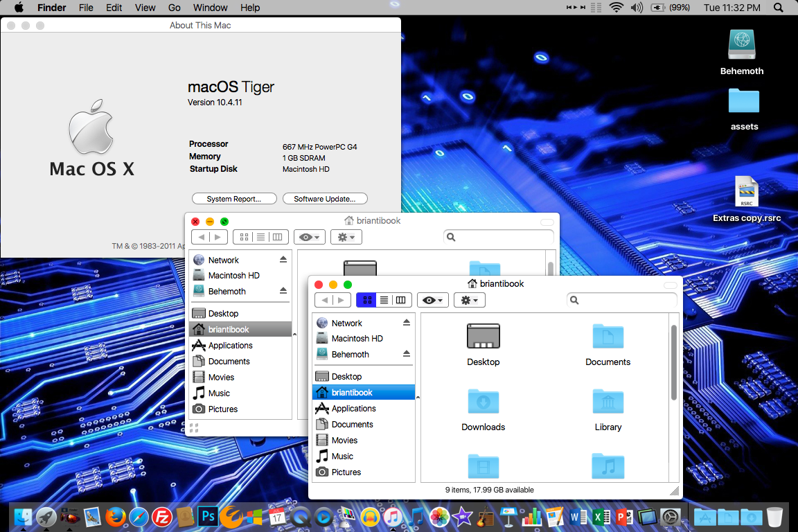This screenshot has height=532, width=798.
Task: Open Numbers chart icon in dock
Action: [x=531, y=517]
